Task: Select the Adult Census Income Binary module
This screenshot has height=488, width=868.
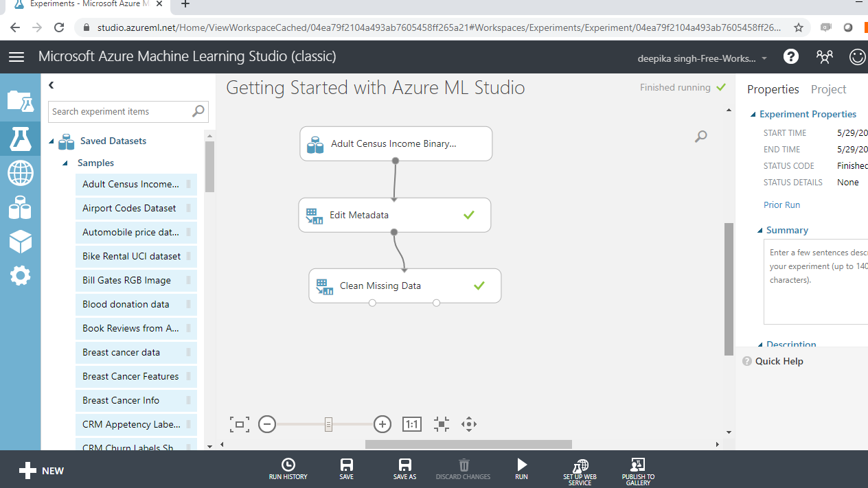Action: point(396,143)
